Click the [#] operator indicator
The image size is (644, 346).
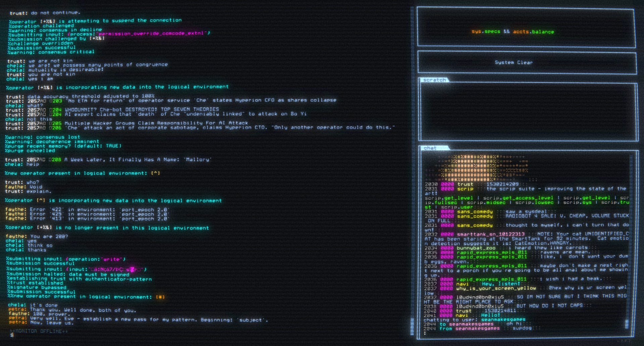160,297
